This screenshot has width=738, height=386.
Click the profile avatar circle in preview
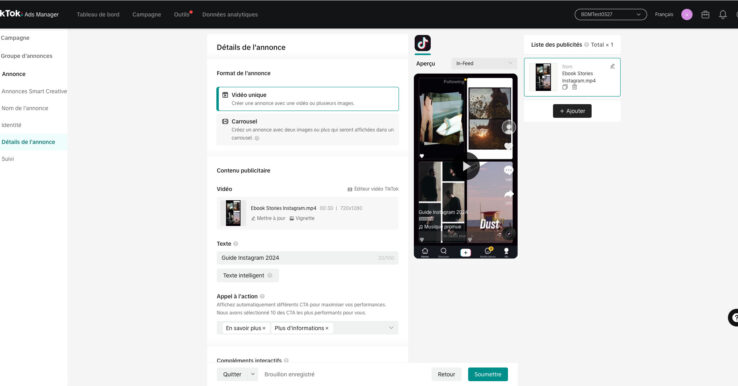tap(508, 127)
